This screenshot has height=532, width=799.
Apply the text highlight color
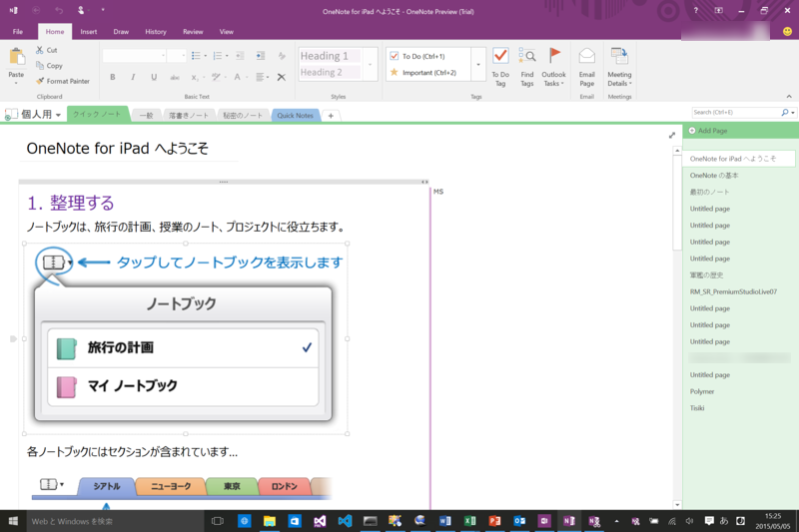point(216,77)
